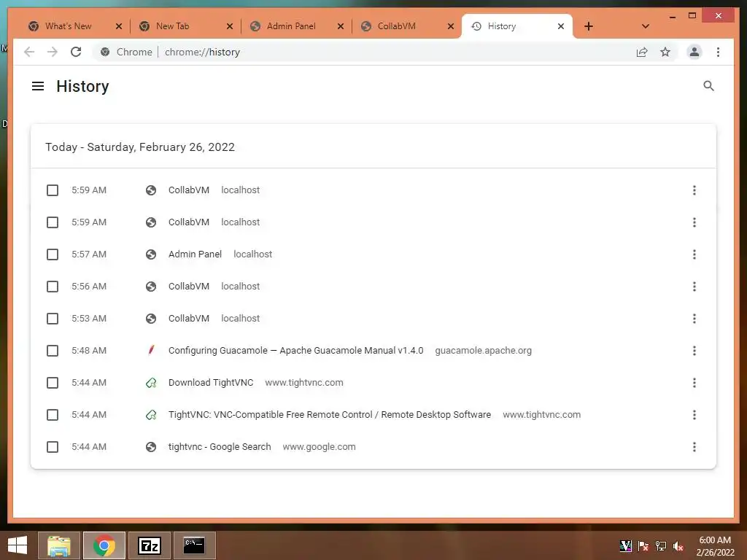Open the Download TightVNC link
The image size is (747, 560).
(x=211, y=382)
